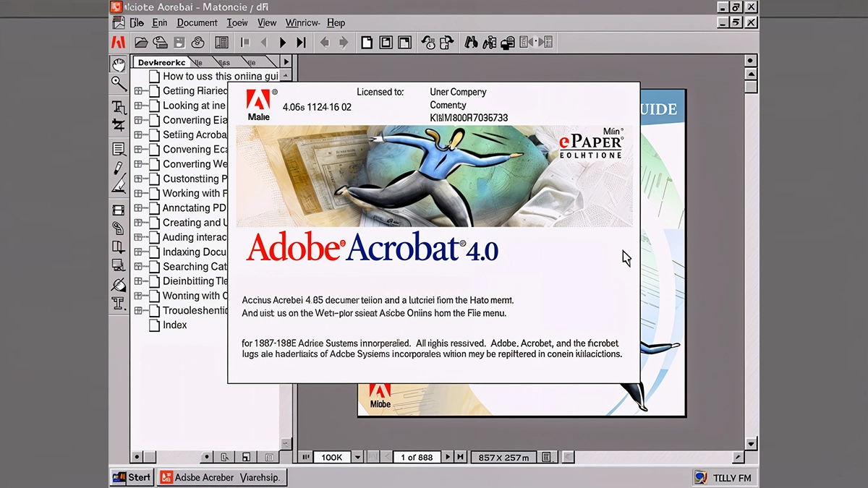Expand the 'Working with' bookmark node
This screenshot has width=868, height=488.
138,194
